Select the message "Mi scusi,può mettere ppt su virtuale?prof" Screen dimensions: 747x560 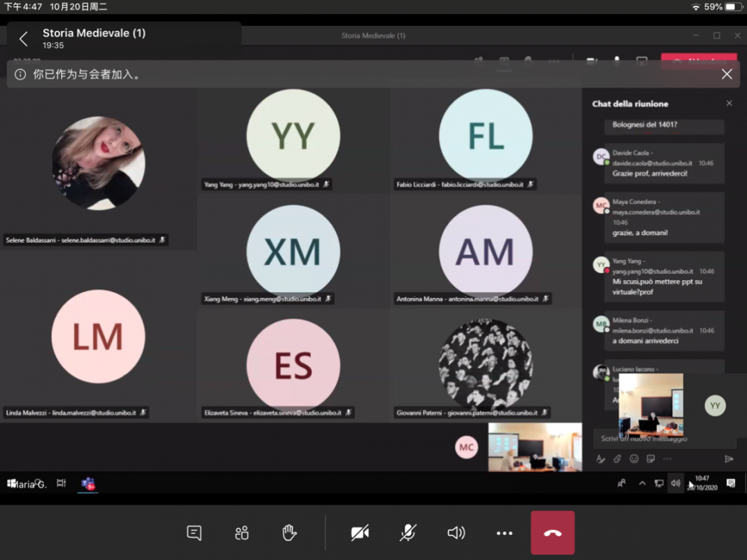pyautogui.click(x=657, y=287)
